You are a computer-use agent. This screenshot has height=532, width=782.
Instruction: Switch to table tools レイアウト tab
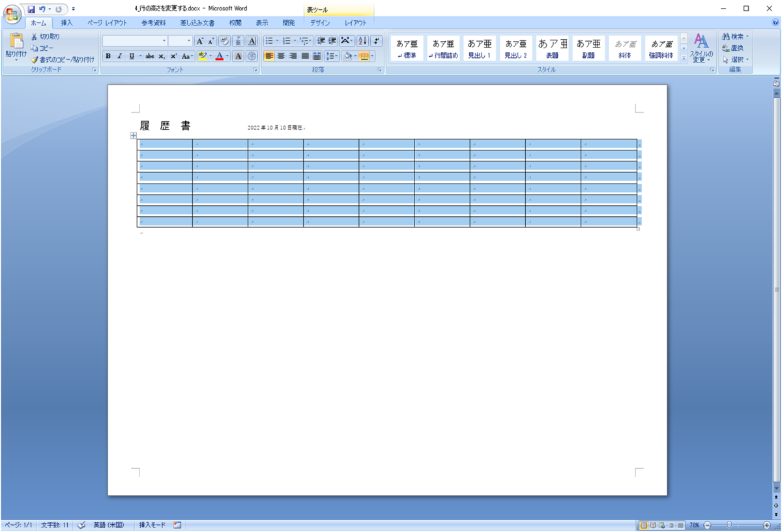[x=356, y=23]
